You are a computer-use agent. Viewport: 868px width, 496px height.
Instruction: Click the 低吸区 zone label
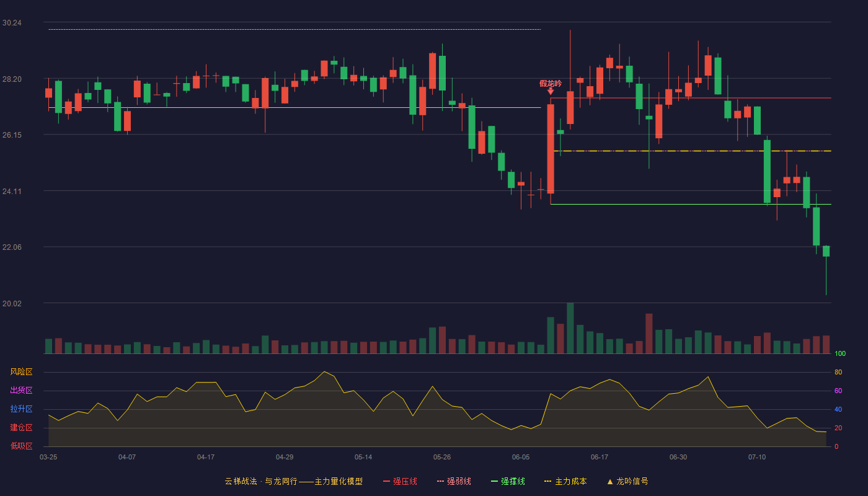point(21,446)
